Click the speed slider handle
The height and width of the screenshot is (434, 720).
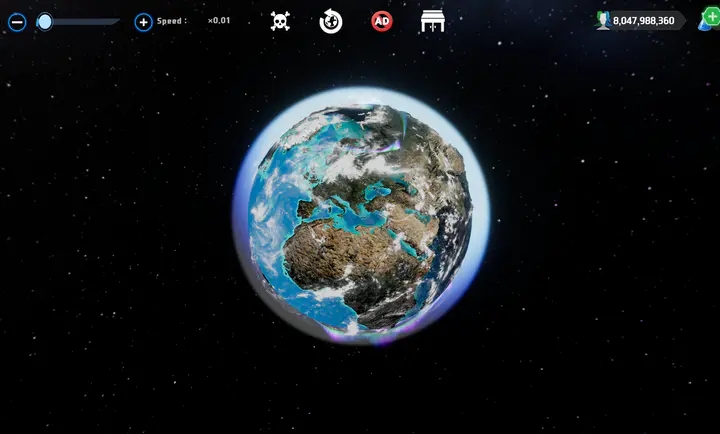[45, 21]
